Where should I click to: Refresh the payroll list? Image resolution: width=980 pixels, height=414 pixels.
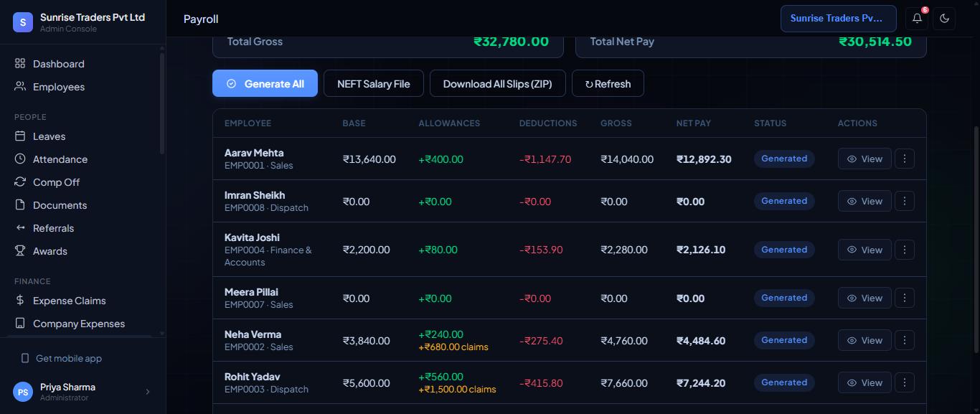pyautogui.click(x=608, y=84)
